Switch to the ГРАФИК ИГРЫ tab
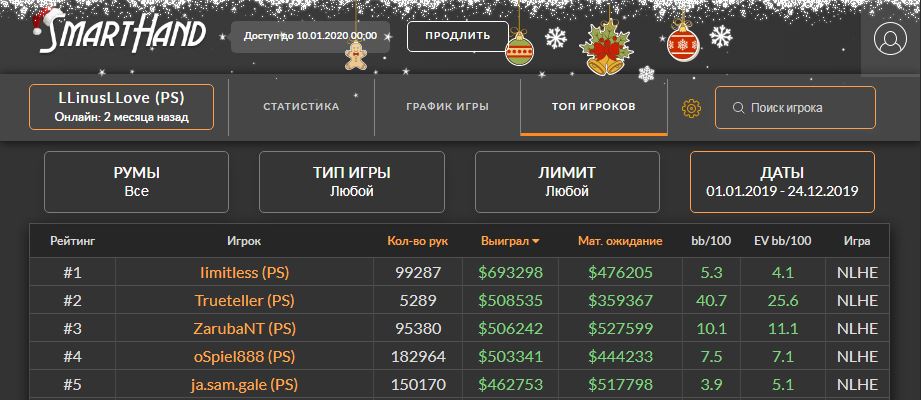Viewport: 921px width, 400px height. (447, 106)
